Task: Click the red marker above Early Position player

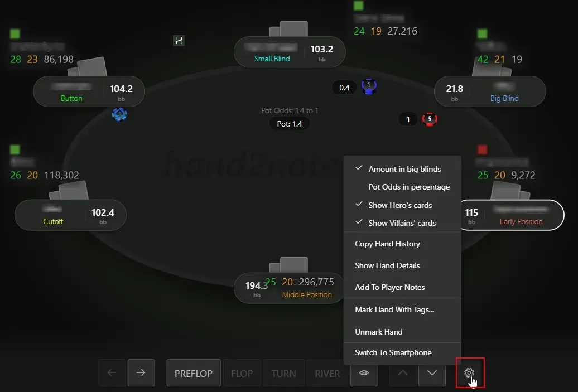Action: point(482,149)
